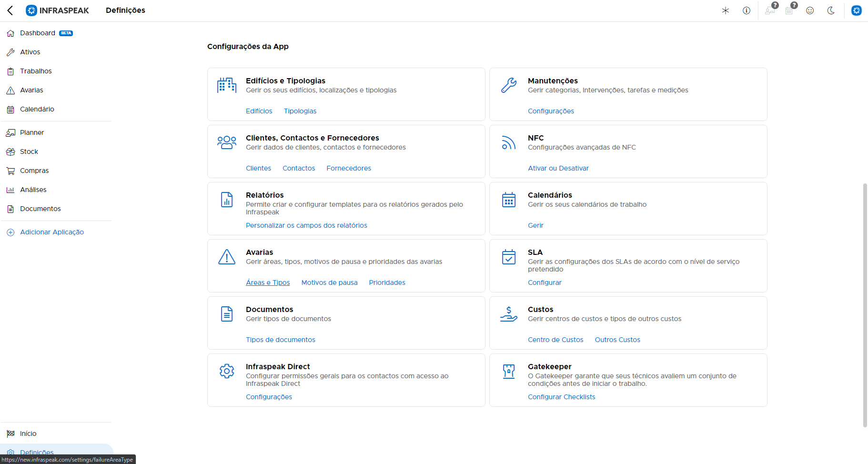Click the Infraspeak logo
This screenshot has height=464, width=868.
point(58,10)
